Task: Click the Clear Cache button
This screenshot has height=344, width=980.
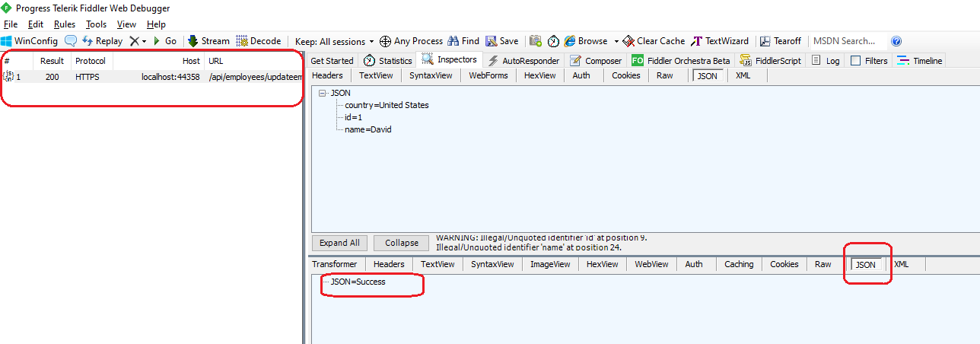Action: [x=654, y=41]
